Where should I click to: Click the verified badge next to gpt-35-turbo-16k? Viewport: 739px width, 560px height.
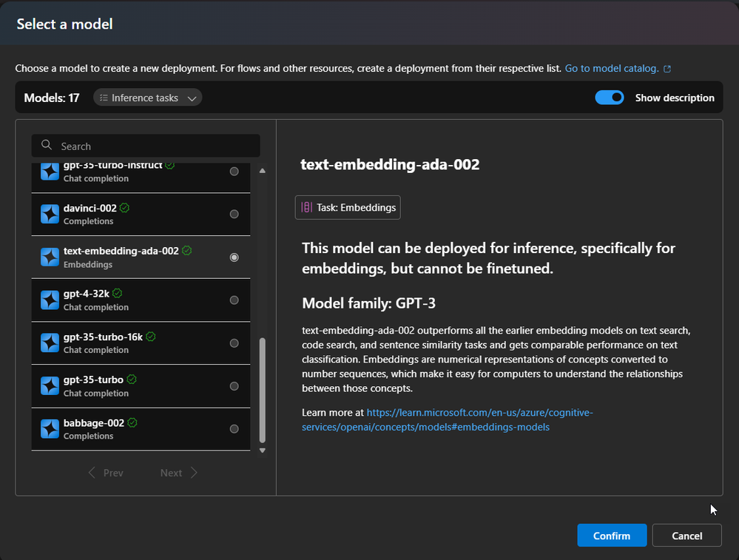tap(151, 337)
